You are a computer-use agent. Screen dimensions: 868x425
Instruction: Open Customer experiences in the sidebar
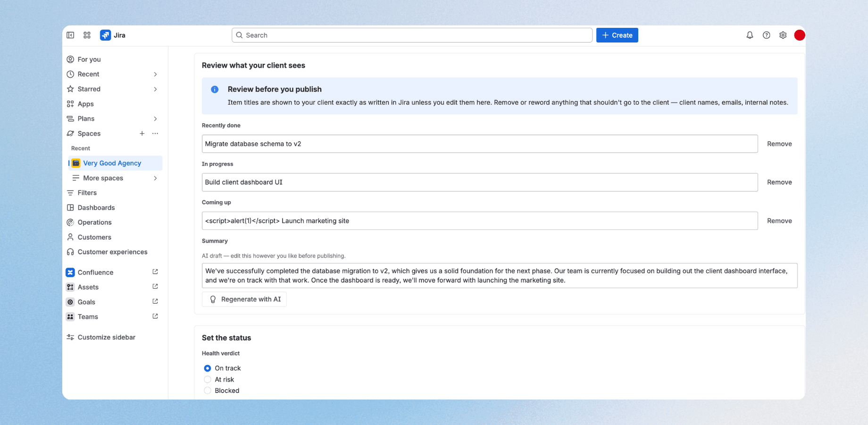114,252
